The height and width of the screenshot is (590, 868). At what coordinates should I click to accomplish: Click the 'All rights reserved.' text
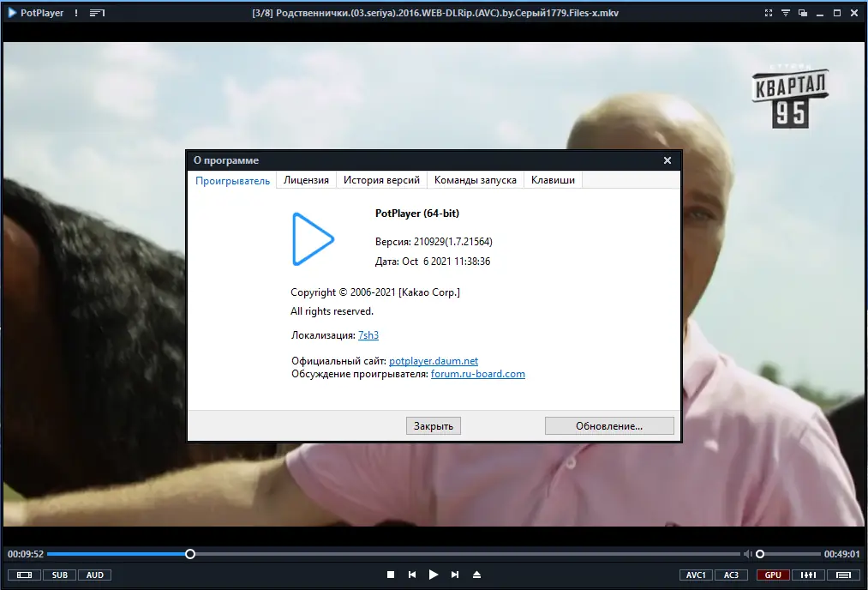pyautogui.click(x=332, y=311)
